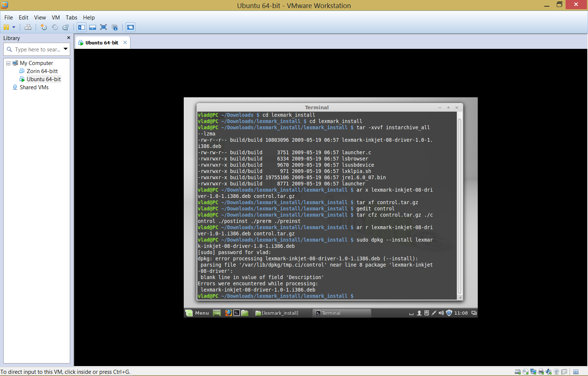This screenshot has height=376, width=588.
Task: Click the library search field
Action: (x=37, y=49)
